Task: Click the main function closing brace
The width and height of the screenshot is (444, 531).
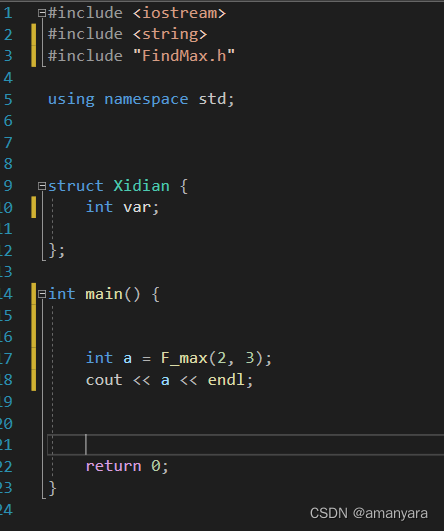Action: pyautogui.click(x=52, y=489)
